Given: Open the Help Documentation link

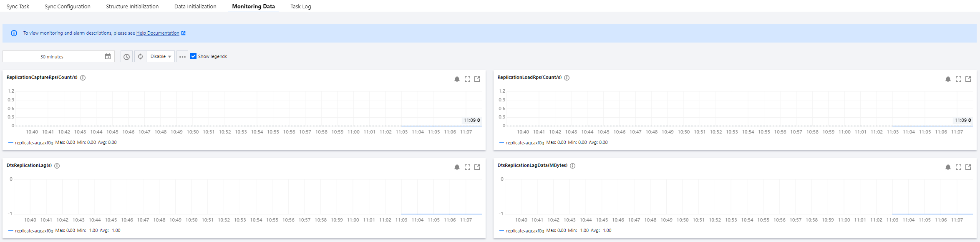Looking at the screenshot, I should click(x=158, y=33).
